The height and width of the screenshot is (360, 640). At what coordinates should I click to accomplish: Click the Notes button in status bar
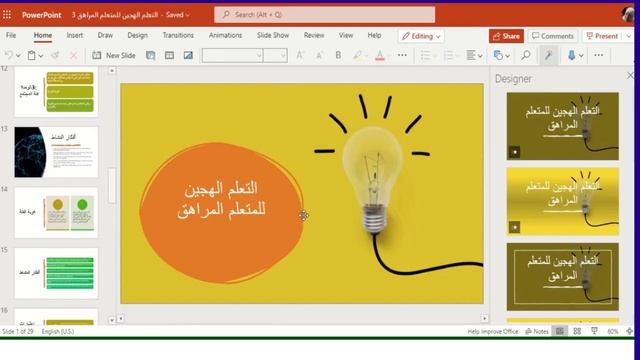pyautogui.click(x=537, y=331)
